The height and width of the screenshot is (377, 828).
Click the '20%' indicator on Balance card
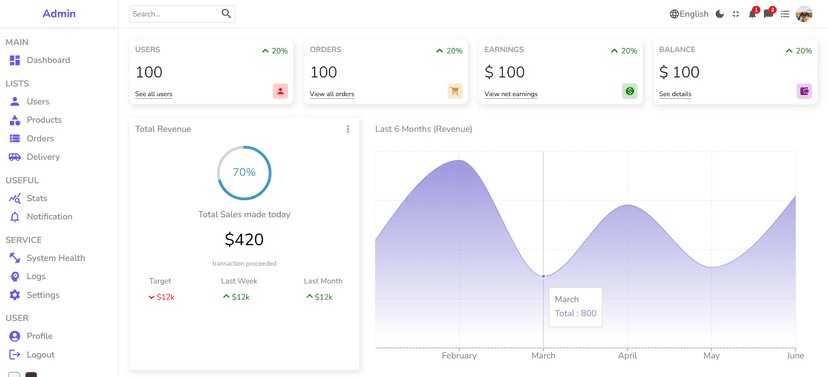[799, 51]
